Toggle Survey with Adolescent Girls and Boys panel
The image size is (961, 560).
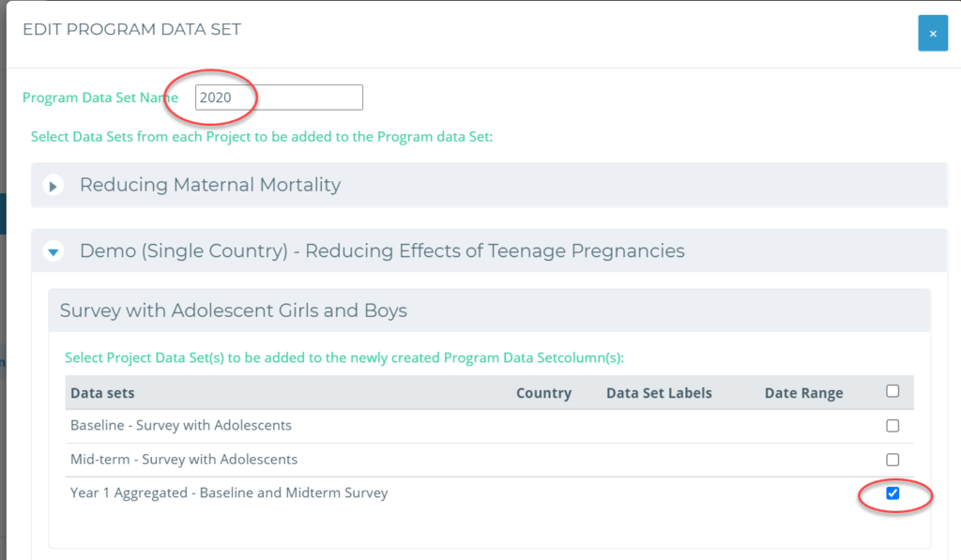click(x=489, y=310)
